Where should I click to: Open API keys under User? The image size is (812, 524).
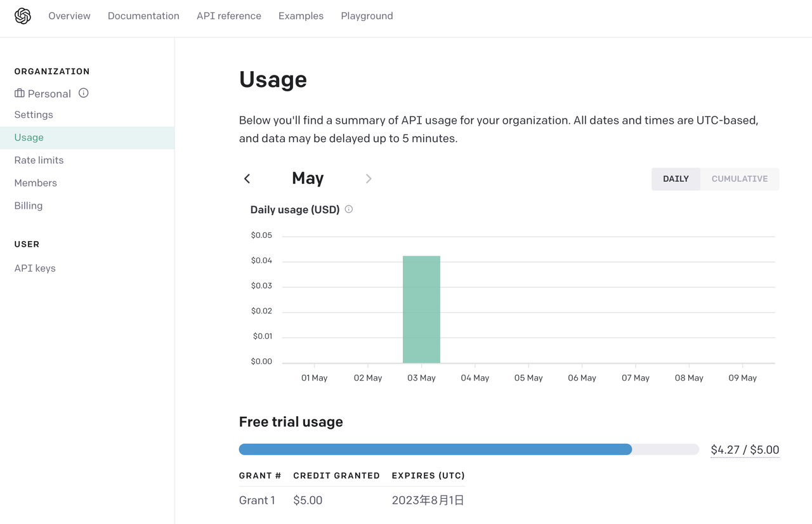tap(35, 268)
